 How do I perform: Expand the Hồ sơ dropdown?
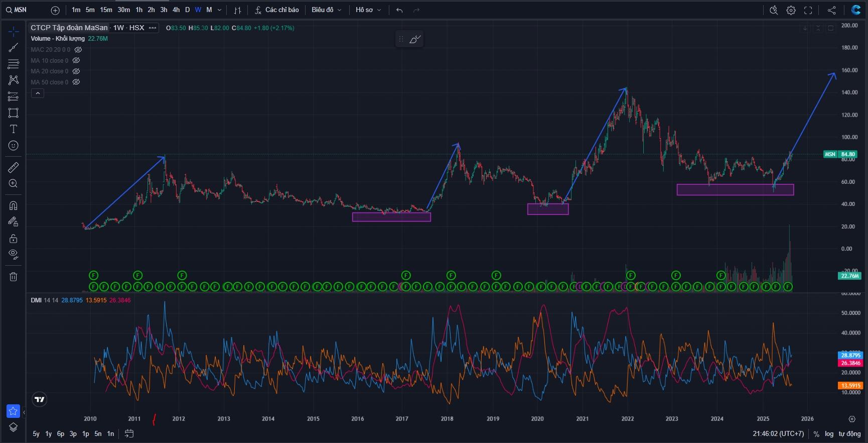coord(368,10)
